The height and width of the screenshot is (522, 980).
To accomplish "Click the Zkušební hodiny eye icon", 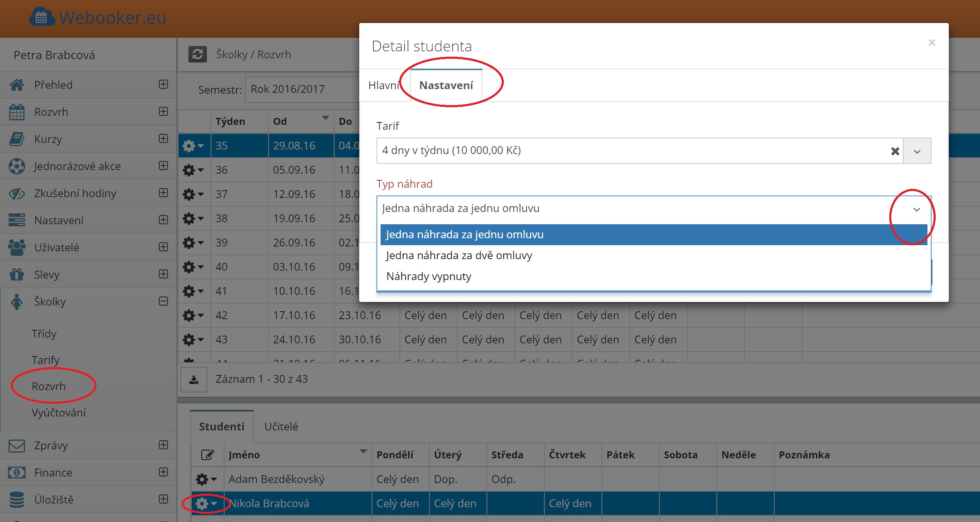I will point(17,193).
